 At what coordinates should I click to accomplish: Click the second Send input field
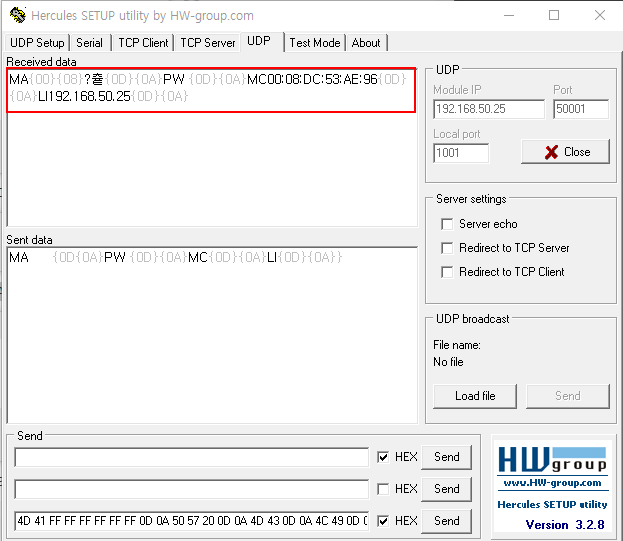coord(192,489)
